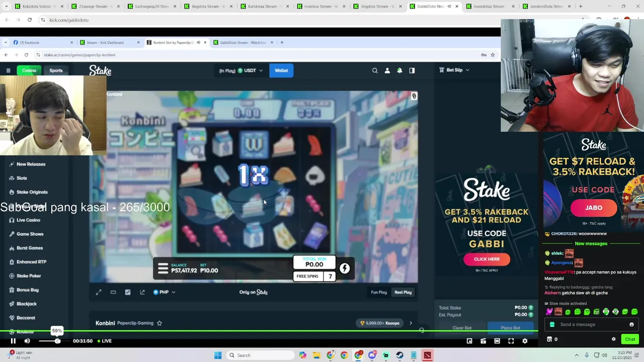Open Stake Poker in sidebar
Viewport: 644px width, 362px height.
point(29,276)
